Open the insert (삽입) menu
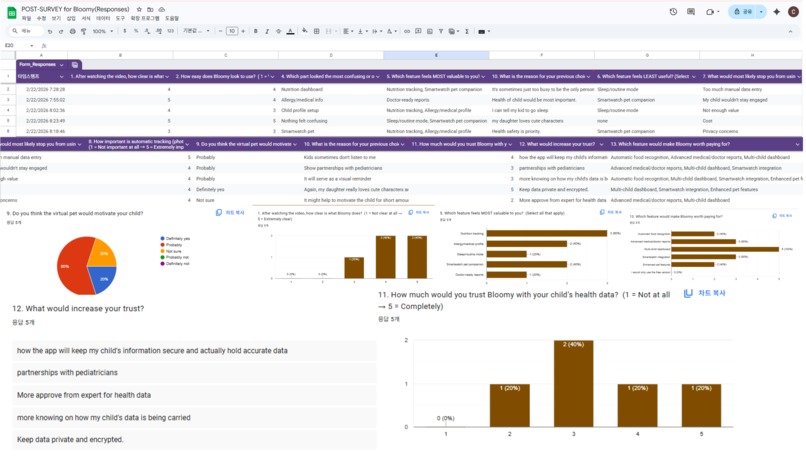806x461 pixels. click(x=71, y=19)
